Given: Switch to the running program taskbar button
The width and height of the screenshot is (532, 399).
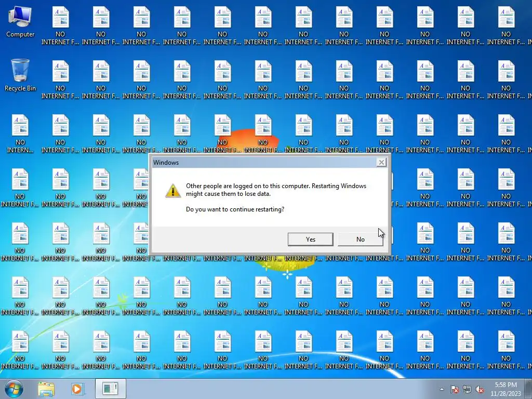Looking at the screenshot, I should tap(110, 389).
